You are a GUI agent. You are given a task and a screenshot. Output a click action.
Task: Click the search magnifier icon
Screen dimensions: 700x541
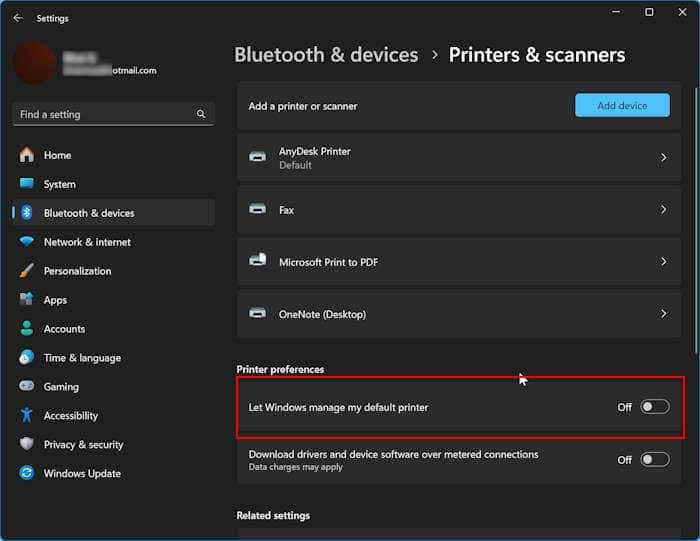pos(201,114)
